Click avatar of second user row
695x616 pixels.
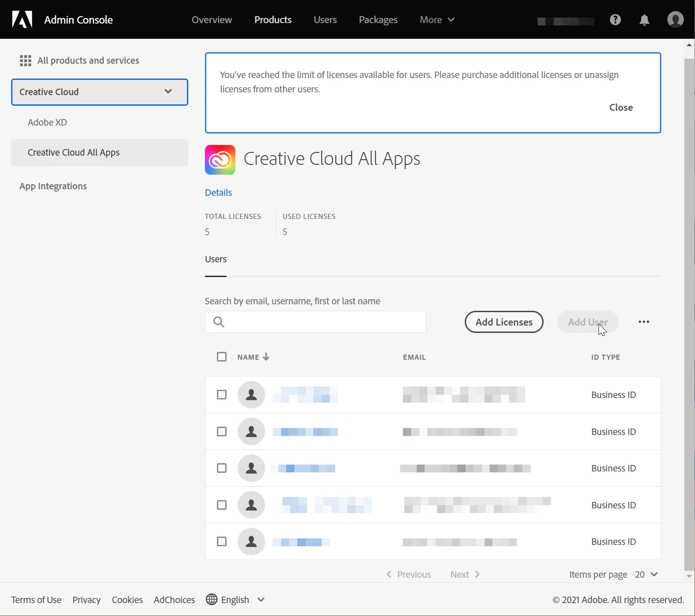click(252, 431)
